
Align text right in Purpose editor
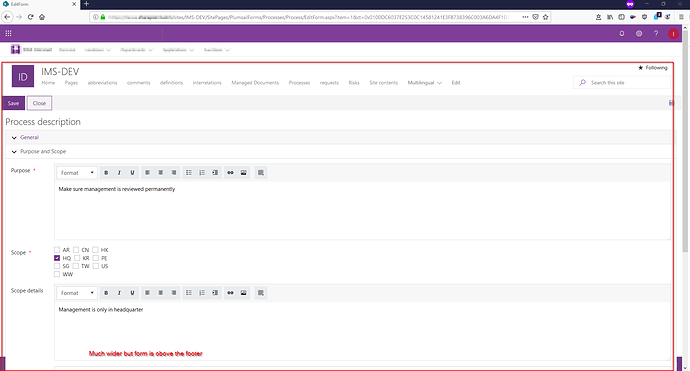[x=174, y=173]
